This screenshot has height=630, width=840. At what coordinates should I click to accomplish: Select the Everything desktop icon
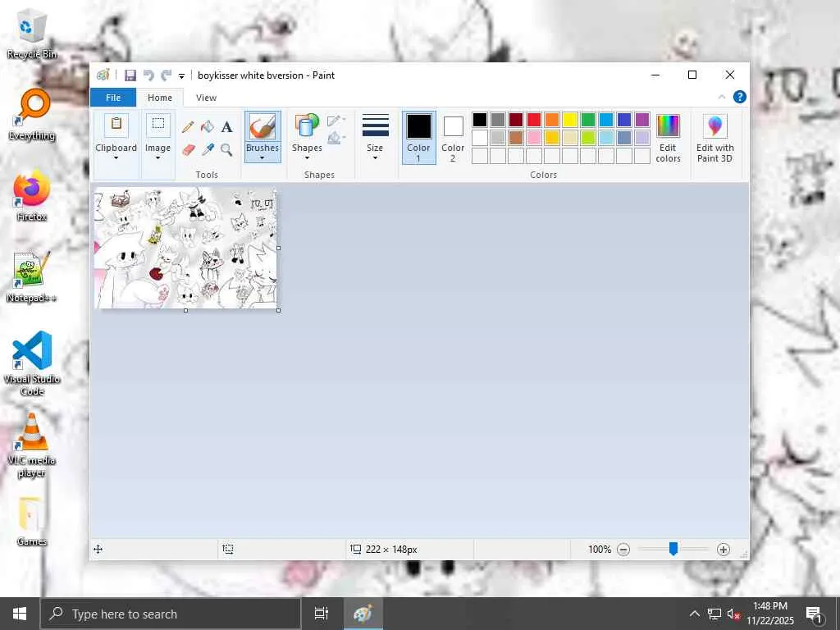click(32, 115)
